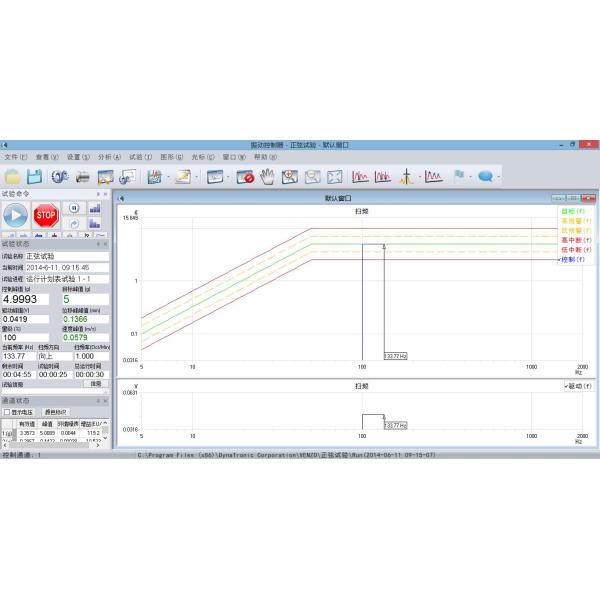The width and height of the screenshot is (600, 600).
Task: Click the zoom-in magnifier icon
Action: [x=290, y=177]
